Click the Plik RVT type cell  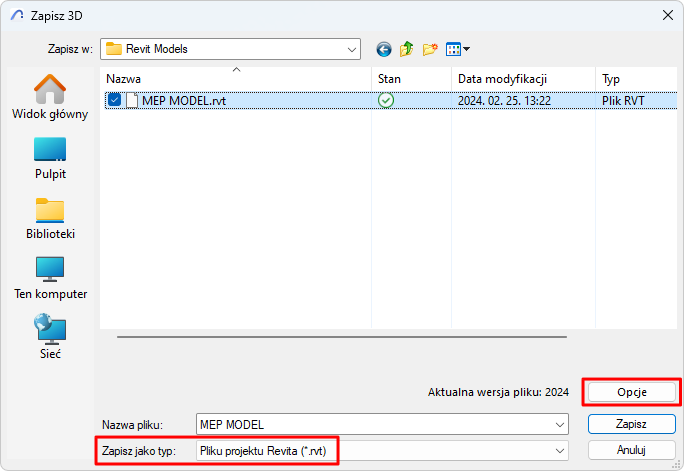pos(623,101)
